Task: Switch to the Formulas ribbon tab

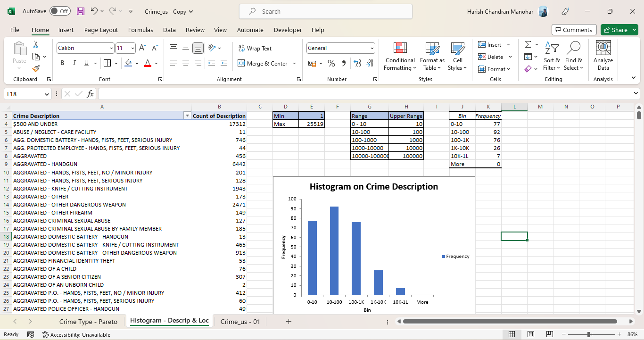Action: pos(140,30)
